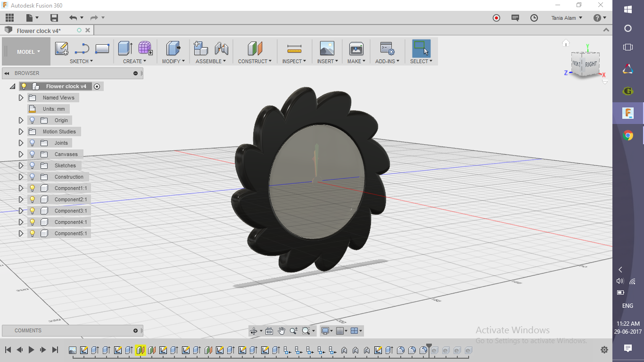This screenshot has height=362, width=644.
Task: Click the Home view icon
Action: [x=566, y=43]
